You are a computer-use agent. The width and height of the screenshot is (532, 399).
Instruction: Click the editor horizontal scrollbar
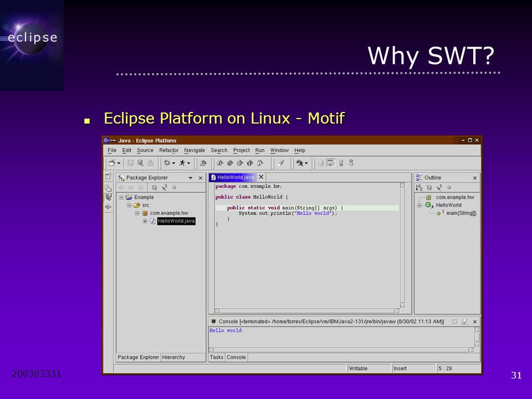308,311
